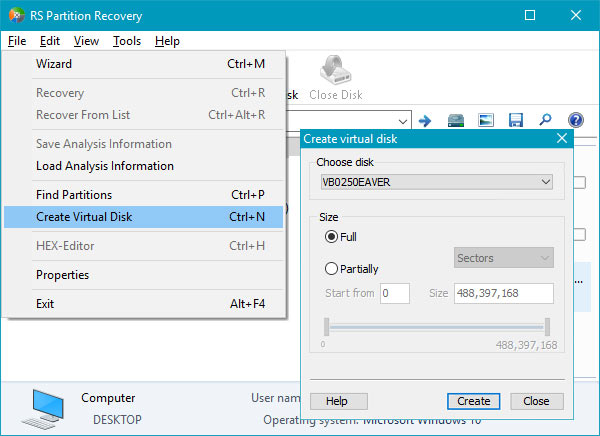Click the mount disk drive icon
This screenshot has height=436, width=600.
[456, 121]
